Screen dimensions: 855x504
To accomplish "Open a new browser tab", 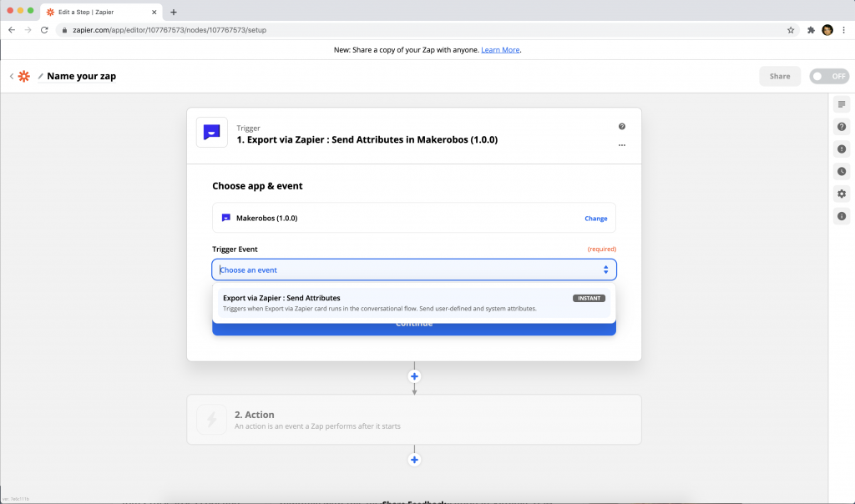I will 174,12.
